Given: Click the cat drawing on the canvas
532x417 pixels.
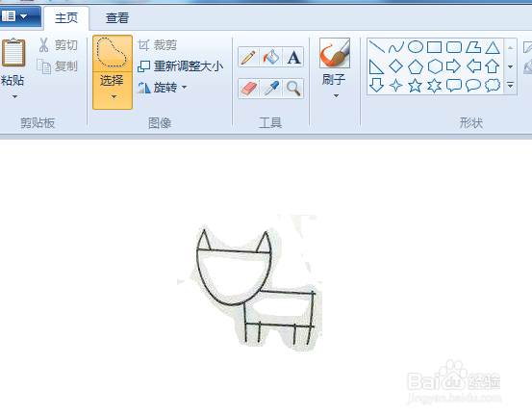Looking at the screenshot, I should click(256, 287).
